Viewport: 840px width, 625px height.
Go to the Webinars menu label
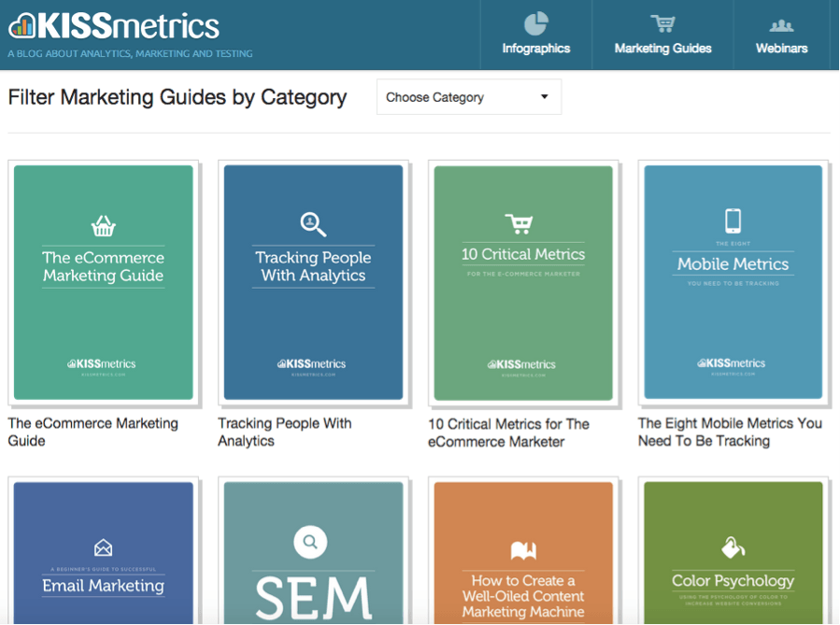point(782,49)
